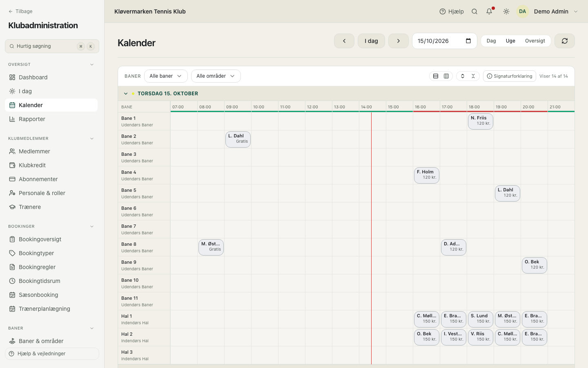Go to next day arrow

pyautogui.click(x=399, y=41)
